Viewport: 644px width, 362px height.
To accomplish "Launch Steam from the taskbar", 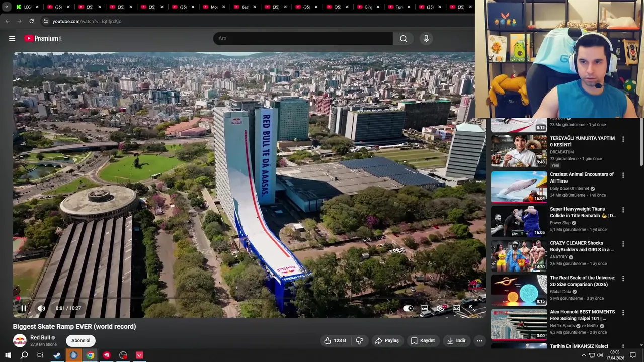I will [x=57, y=355].
